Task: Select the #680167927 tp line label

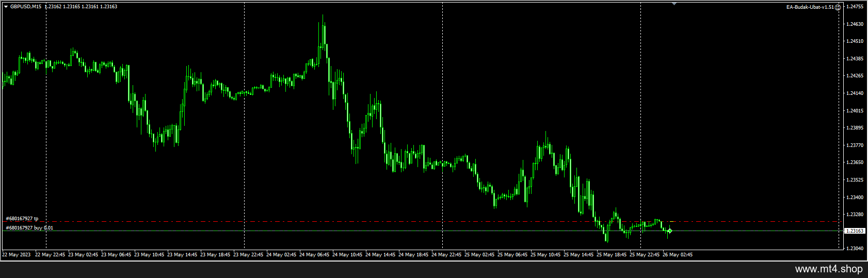Action: 22,219
